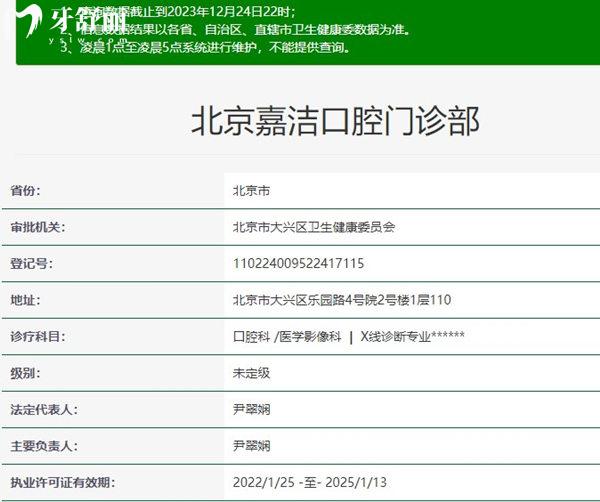Select the 级别 label

click(25, 373)
